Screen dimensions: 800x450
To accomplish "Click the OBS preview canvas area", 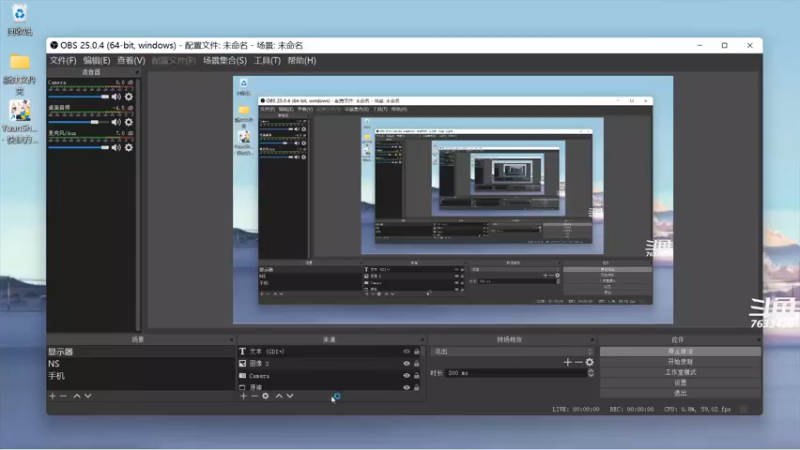I will [453, 200].
